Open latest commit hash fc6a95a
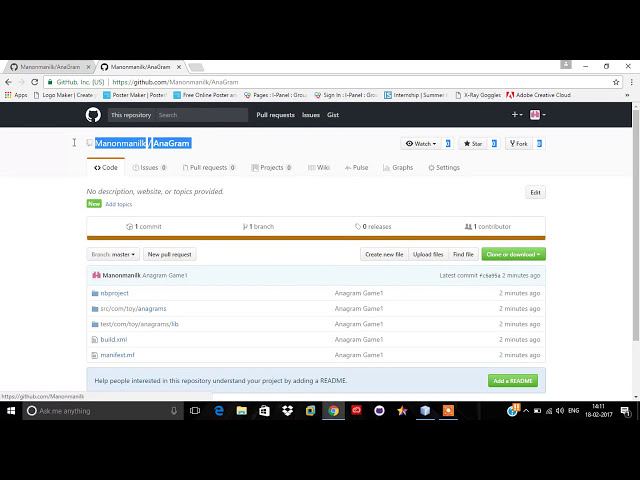Screen dimensions: 640x480 (x=490, y=276)
